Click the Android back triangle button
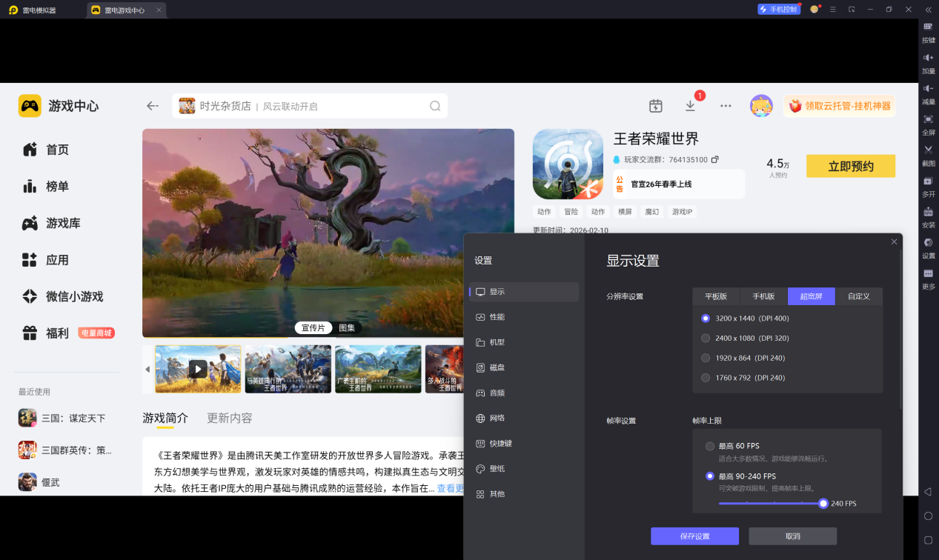Image resolution: width=939 pixels, height=560 pixels. tap(927, 492)
